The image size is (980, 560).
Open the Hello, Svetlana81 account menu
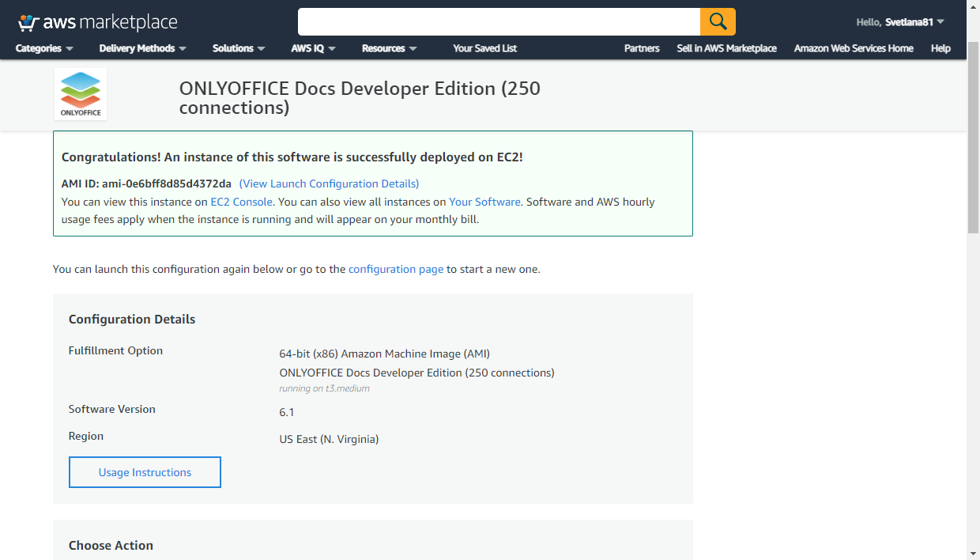point(899,21)
